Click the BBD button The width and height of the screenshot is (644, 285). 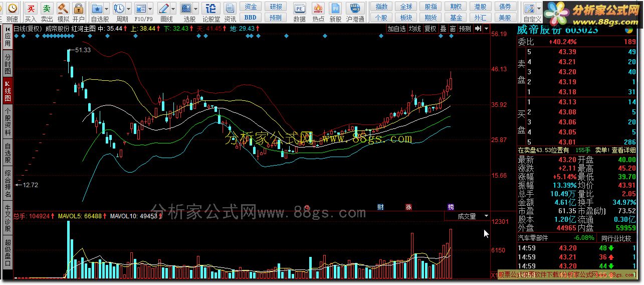pos(251,18)
